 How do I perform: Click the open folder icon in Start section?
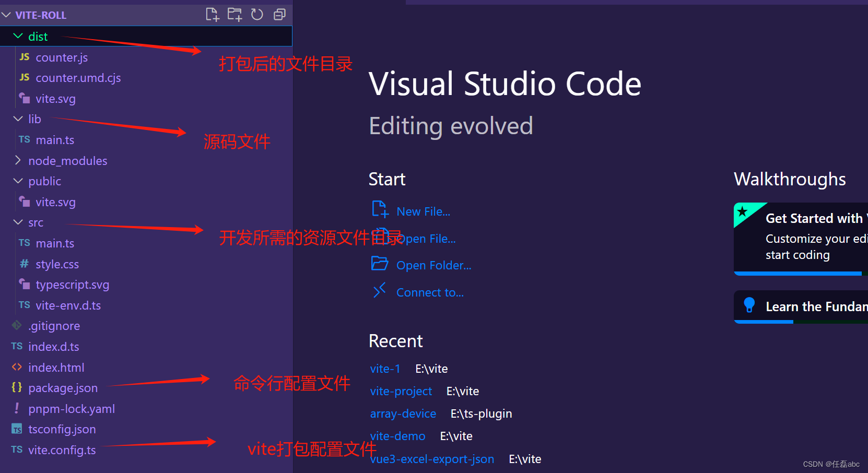[x=380, y=263]
